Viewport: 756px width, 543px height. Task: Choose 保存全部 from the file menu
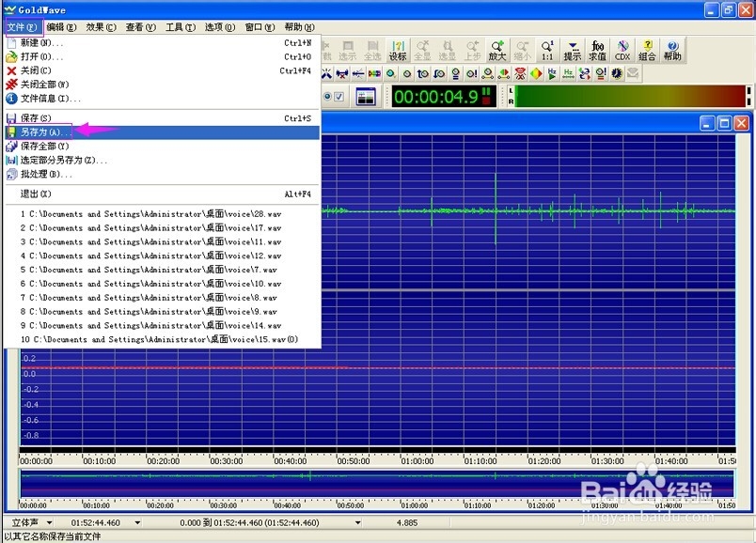tap(163, 146)
